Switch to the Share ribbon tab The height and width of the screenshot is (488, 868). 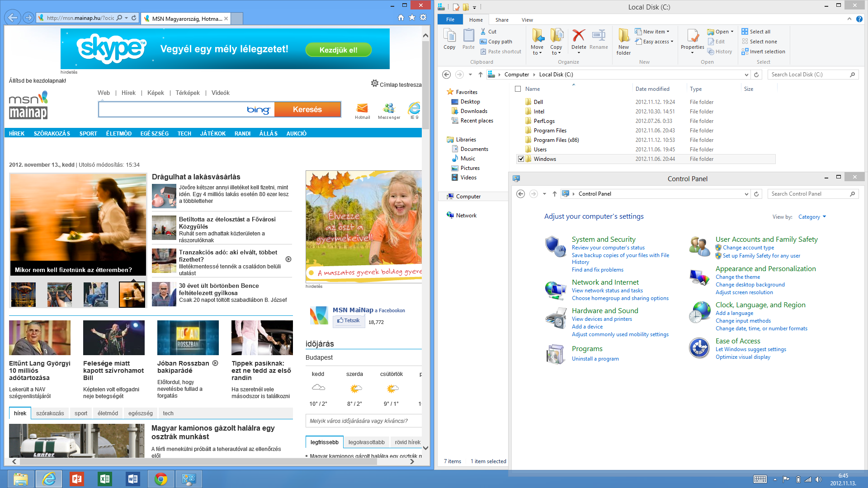(502, 20)
